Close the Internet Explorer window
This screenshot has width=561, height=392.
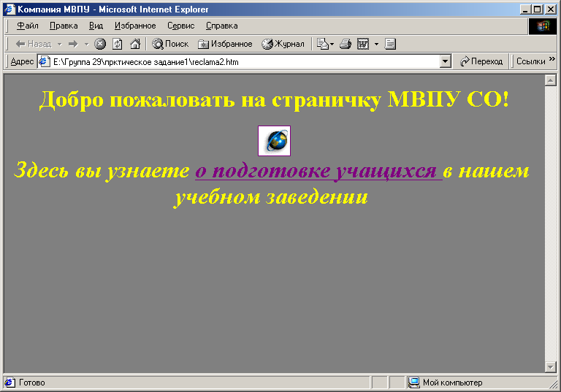(550, 9)
